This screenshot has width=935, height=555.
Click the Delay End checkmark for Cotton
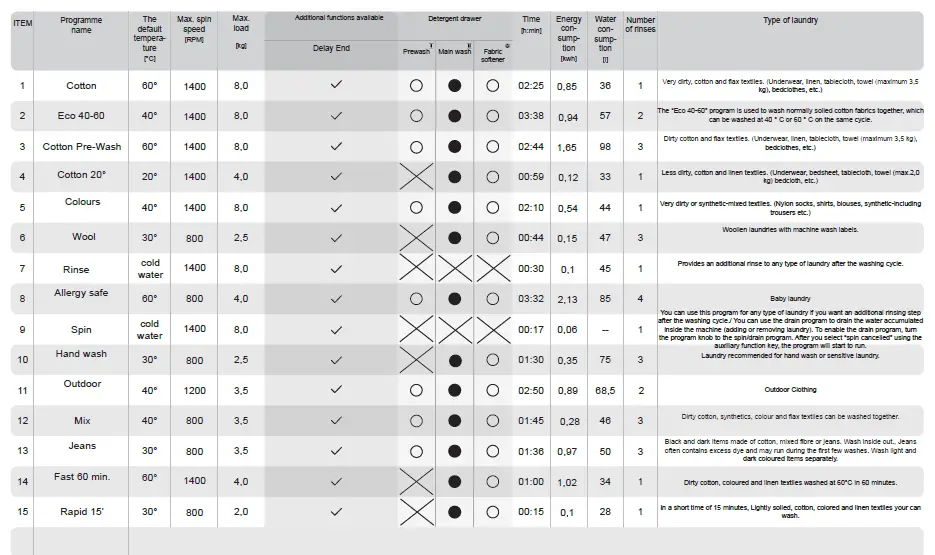click(x=336, y=86)
